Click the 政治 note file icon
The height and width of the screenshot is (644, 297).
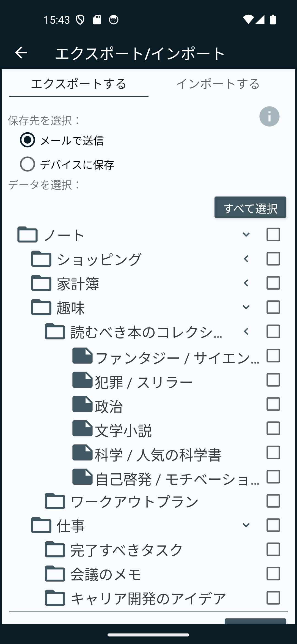[82, 404]
